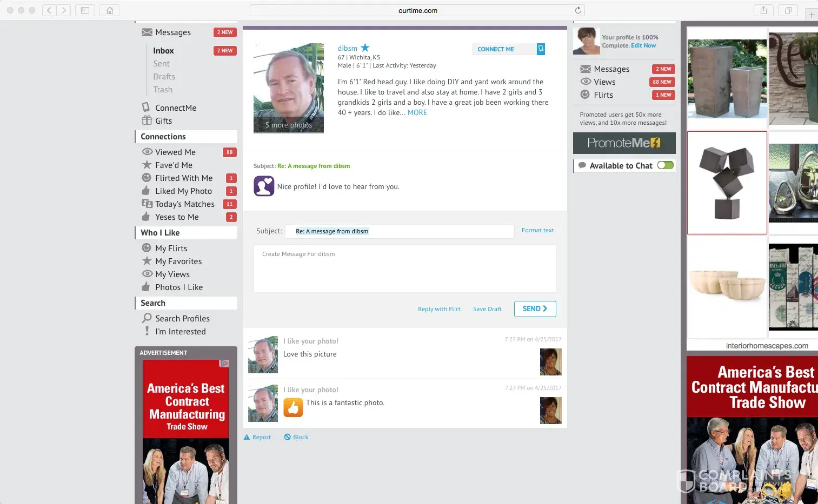Screen dimensions: 818x504
Task: Open the Trash folder
Action: click(x=163, y=90)
